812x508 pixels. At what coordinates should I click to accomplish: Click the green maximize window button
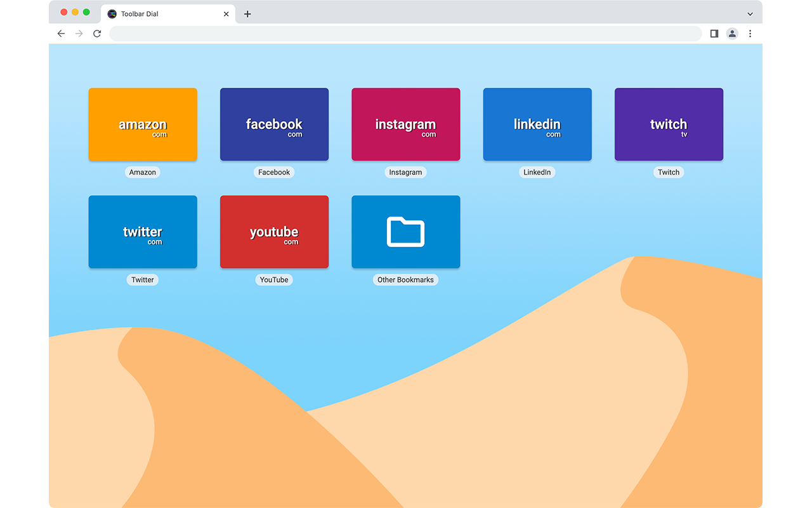[x=86, y=12]
